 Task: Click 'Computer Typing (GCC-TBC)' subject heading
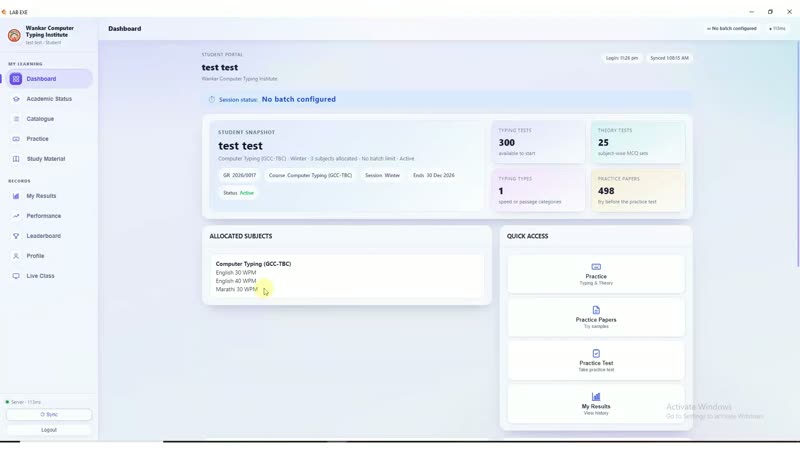pyautogui.click(x=253, y=264)
